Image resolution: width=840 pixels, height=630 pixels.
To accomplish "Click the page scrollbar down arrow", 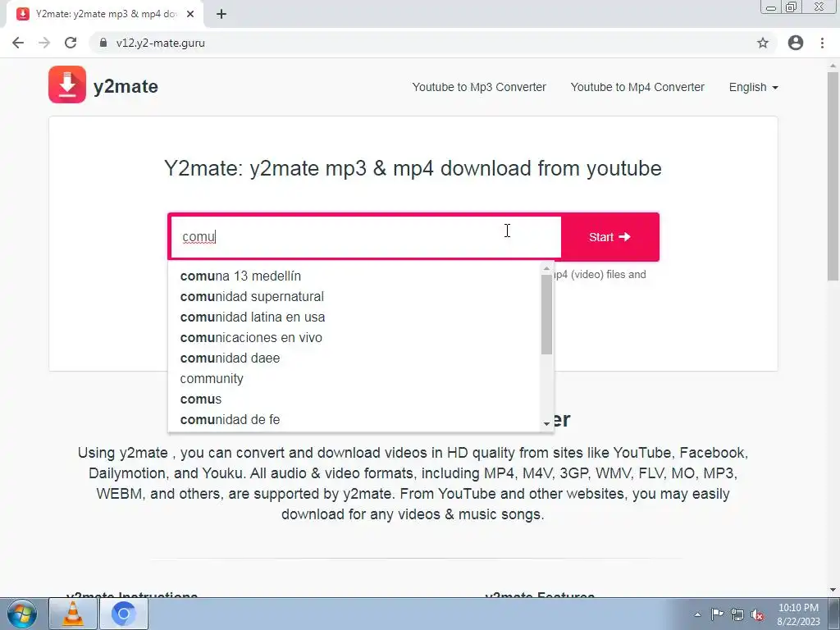I will click(833, 591).
